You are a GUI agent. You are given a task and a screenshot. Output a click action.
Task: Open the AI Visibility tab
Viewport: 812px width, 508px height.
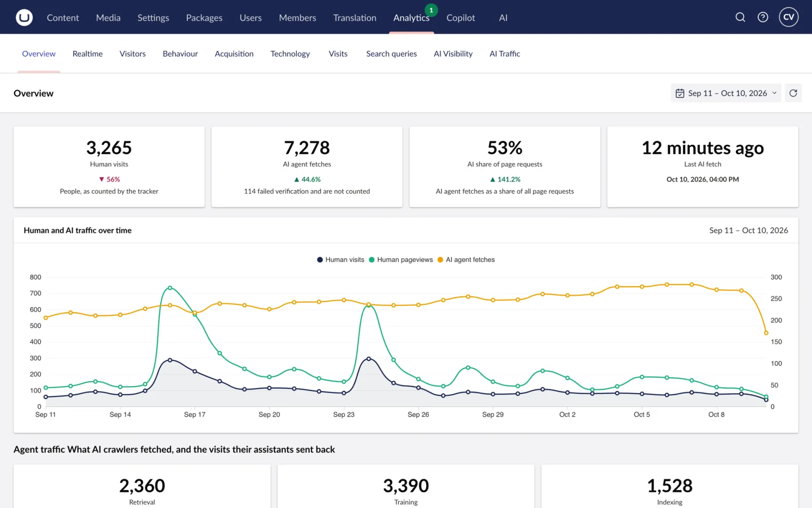coord(453,54)
